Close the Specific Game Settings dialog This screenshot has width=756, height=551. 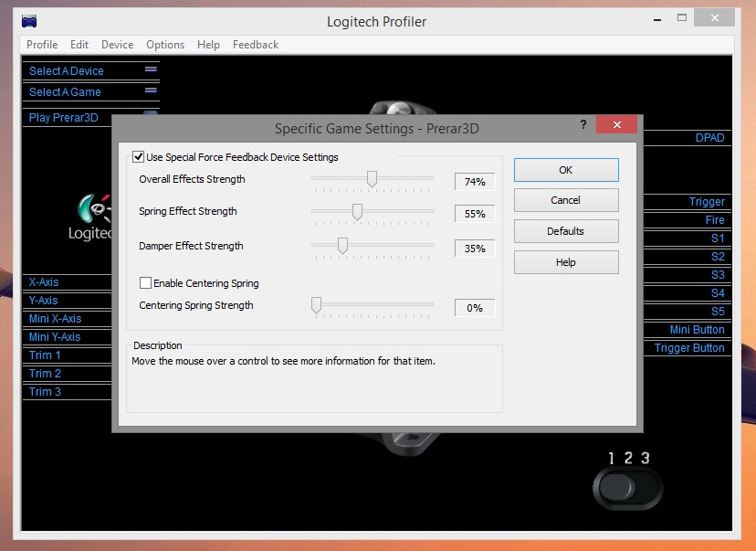tap(616, 124)
